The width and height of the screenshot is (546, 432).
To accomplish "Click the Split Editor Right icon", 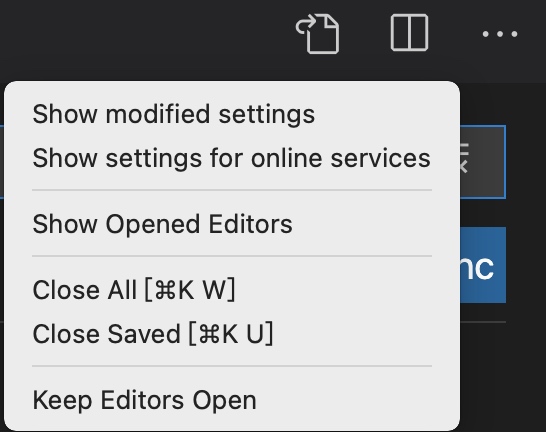I will (x=409, y=33).
